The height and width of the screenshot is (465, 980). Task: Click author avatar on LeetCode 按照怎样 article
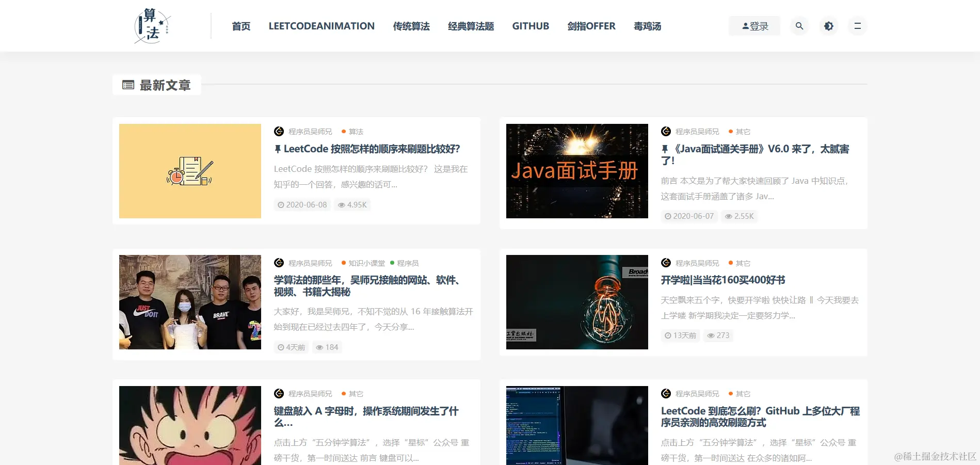click(279, 132)
